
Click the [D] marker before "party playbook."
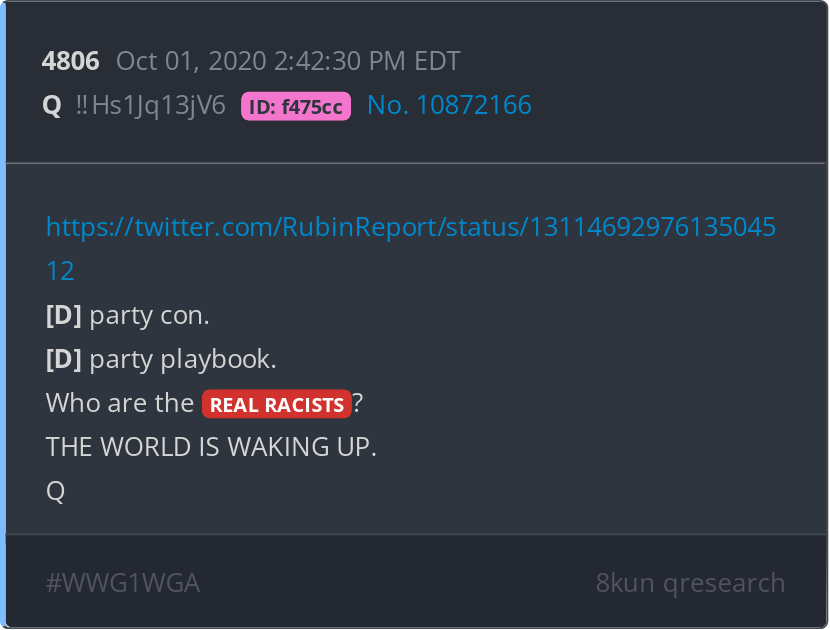click(64, 359)
